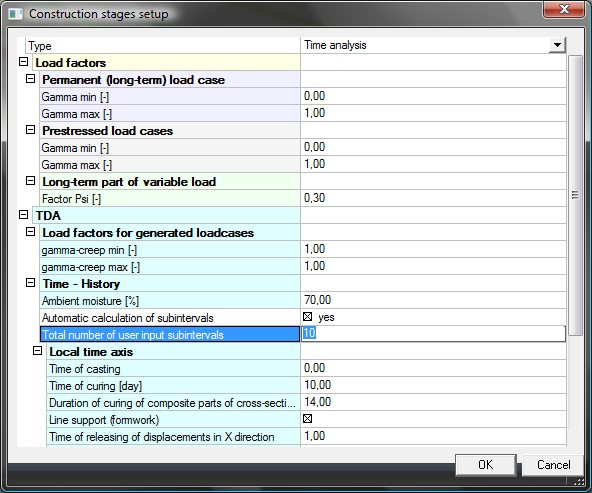Collapse Load factors for generated loadcases
592x493 pixels.
coord(31,232)
